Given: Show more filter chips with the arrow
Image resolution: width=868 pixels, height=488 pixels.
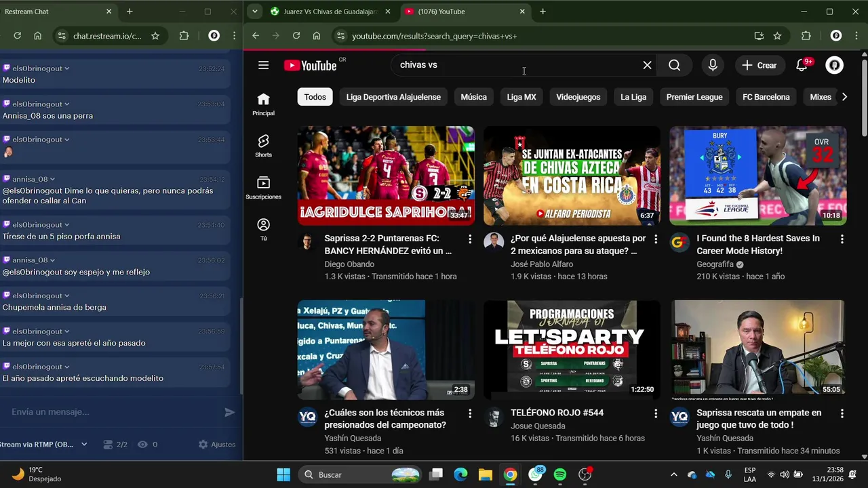Looking at the screenshot, I should 844,97.
